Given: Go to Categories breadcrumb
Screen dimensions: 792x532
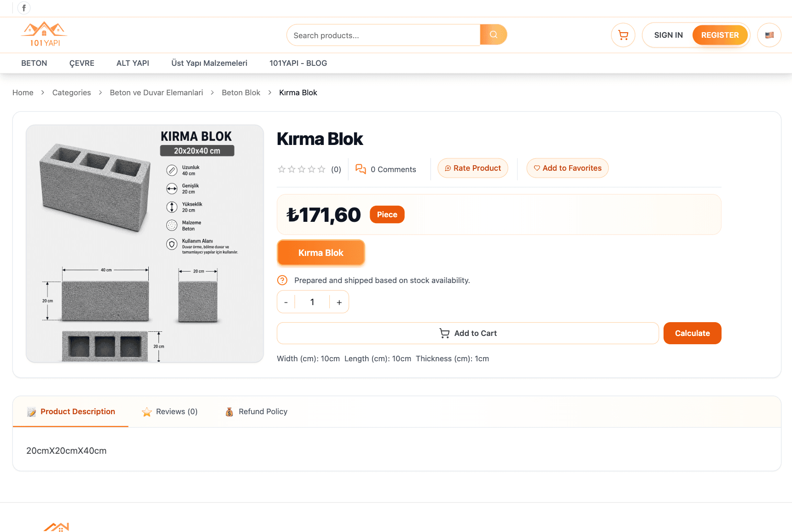Looking at the screenshot, I should [x=71, y=93].
